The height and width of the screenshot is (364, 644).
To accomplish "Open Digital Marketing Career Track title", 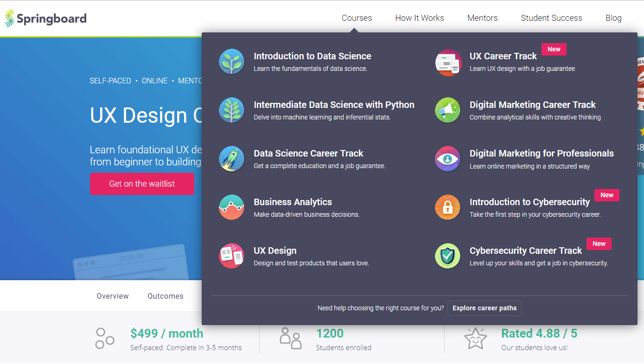I will 533,105.
